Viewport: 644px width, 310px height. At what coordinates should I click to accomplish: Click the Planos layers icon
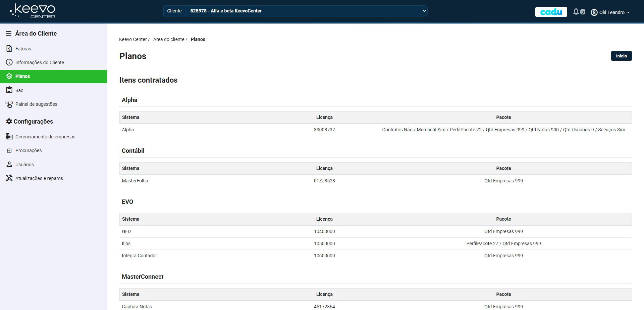(x=9, y=76)
